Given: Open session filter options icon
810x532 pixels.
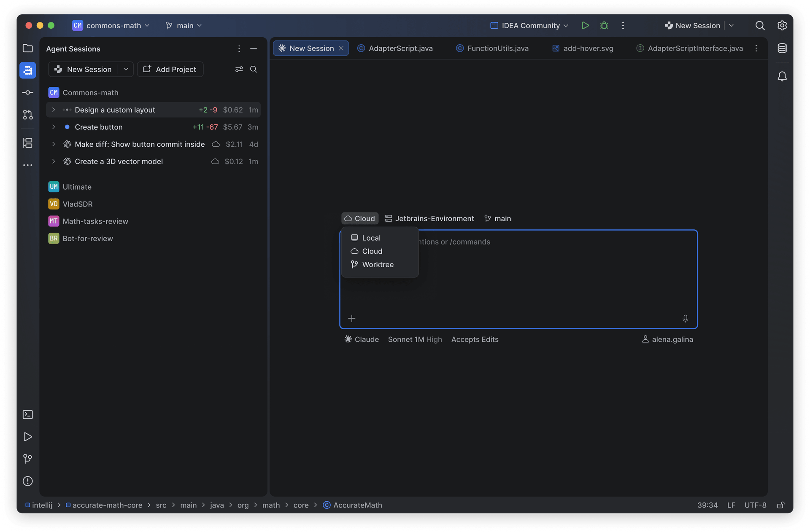Looking at the screenshot, I should coord(239,69).
